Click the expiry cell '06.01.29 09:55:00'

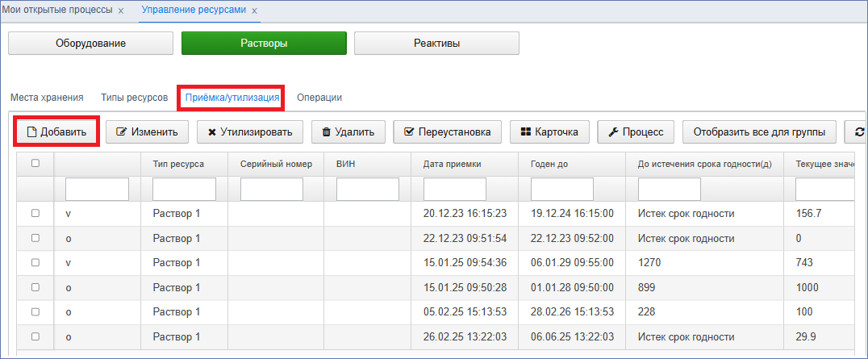click(x=572, y=263)
